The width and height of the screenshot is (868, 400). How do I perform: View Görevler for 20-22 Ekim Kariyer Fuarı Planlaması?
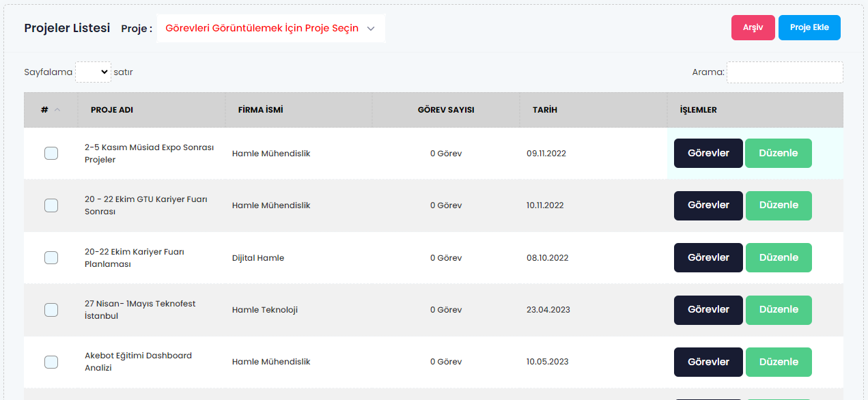click(708, 258)
